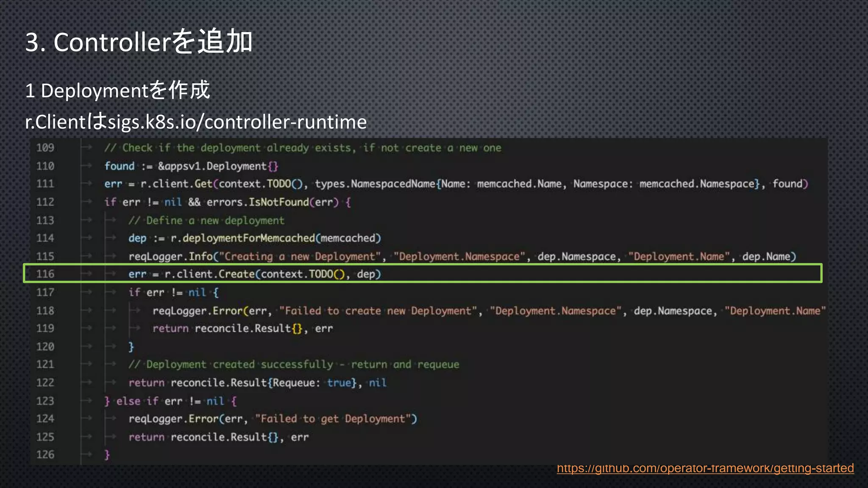Image resolution: width=868 pixels, height=488 pixels.
Task: Click line number 116 in the gutter
Action: pyautogui.click(x=45, y=274)
